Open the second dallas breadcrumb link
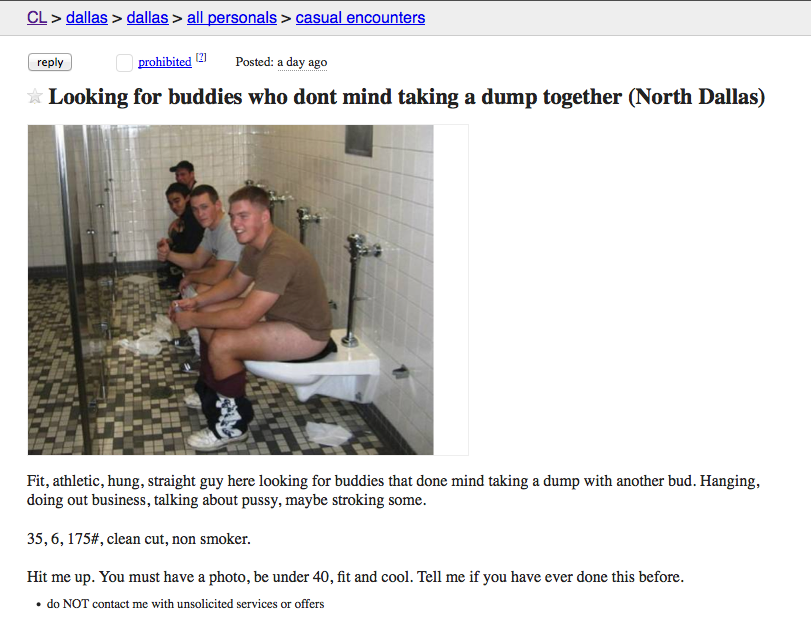The height and width of the screenshot is (644, 811). [147, 18]
